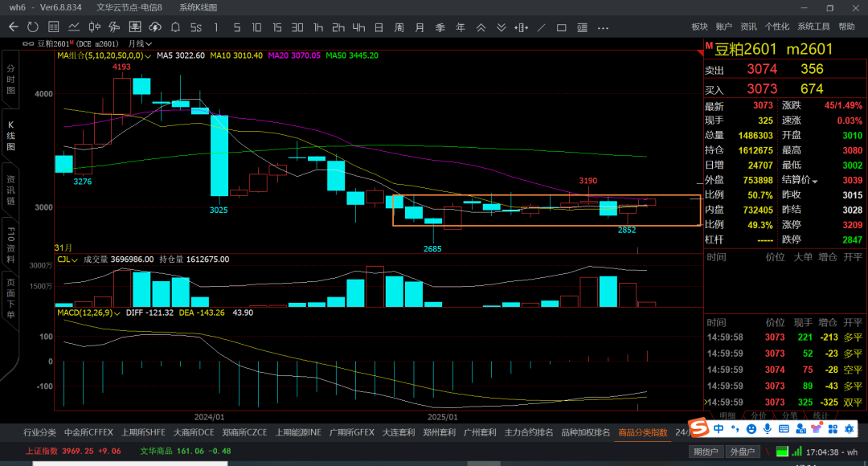The height and width of the screenshot is (466, 868).
Task: Open more toolbar options (three dots)
Action: [x=604, y=27]
